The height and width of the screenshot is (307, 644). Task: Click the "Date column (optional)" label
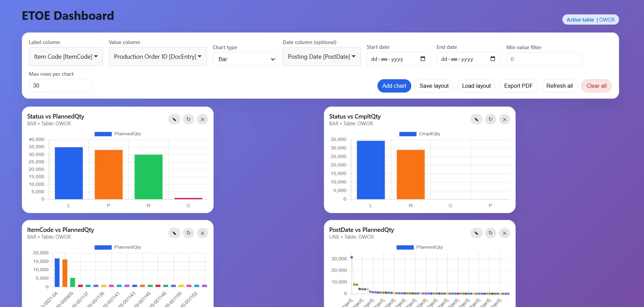(310, 42)
